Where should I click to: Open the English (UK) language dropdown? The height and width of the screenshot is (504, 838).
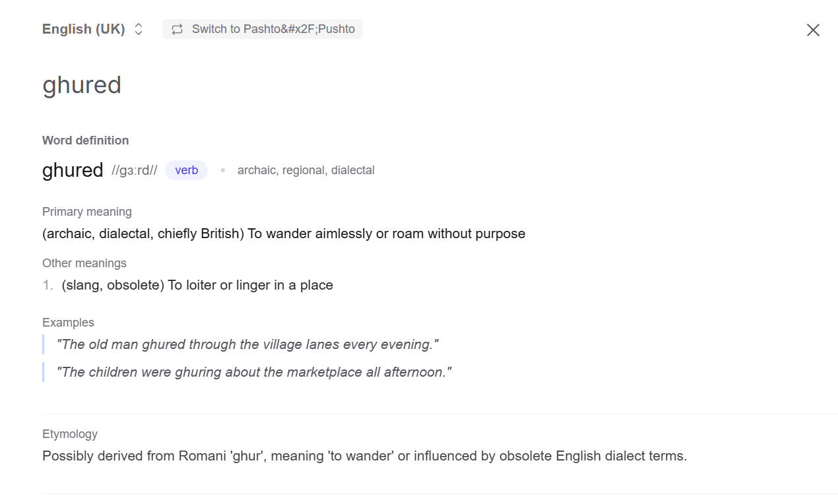pyautogui.click(x=84, y=29)
